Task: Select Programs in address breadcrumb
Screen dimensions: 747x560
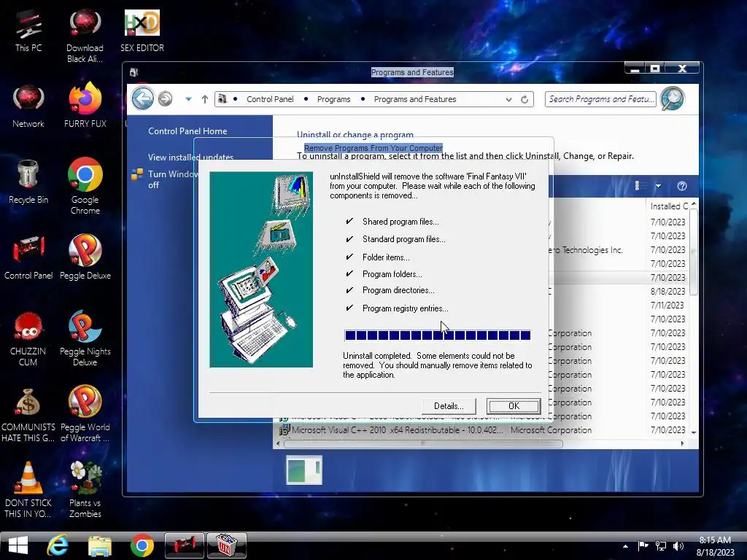Action: click(x=333, y=99)
